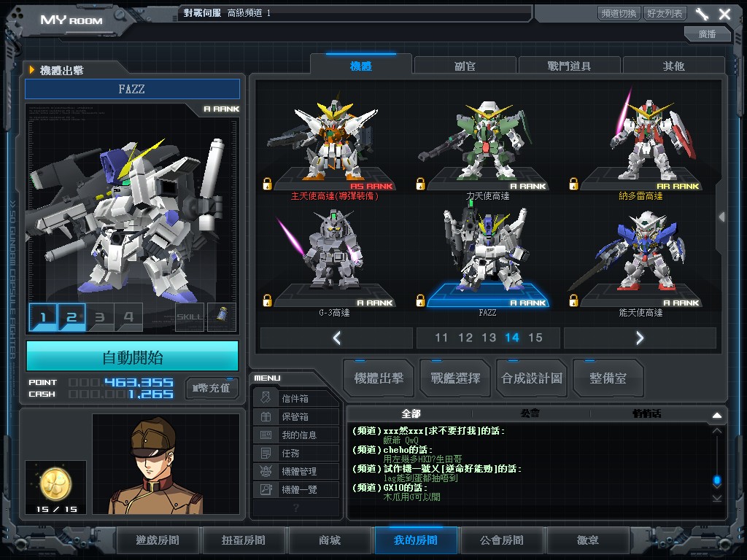Screen dimensions: 747x560
Task: Go to the next unit page arrow
Action: click(x=640, y=338)
